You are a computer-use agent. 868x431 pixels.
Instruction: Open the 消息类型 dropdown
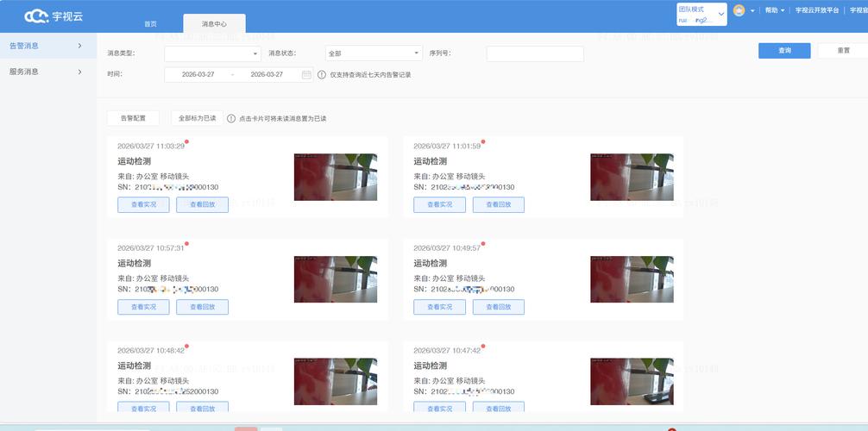(x=212, y=53)
